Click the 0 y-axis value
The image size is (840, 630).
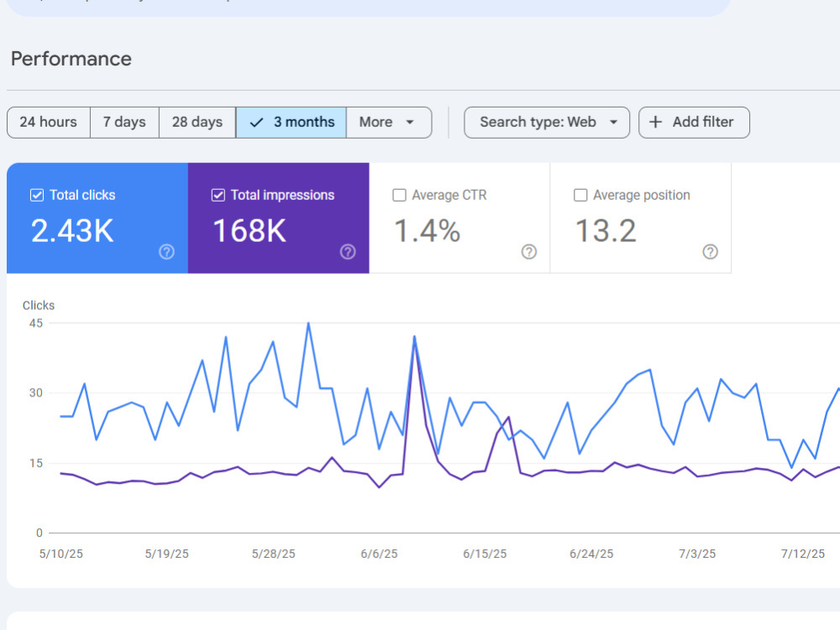coord(39,533)
